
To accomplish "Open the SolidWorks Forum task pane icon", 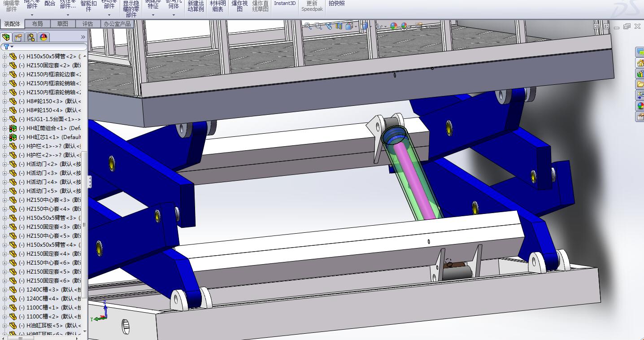I will pos(640,52).
